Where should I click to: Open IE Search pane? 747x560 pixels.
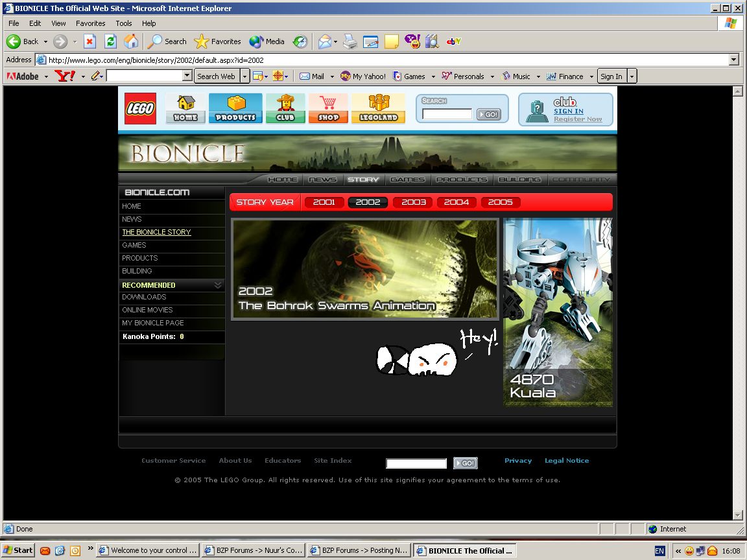coord(167,41)
